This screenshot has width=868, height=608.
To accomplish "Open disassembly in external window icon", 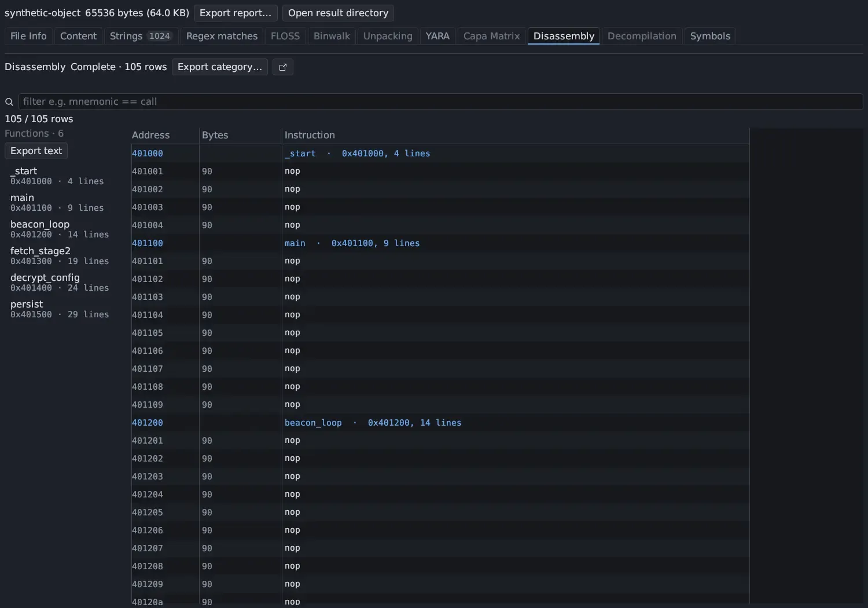I will coord(283,67).
